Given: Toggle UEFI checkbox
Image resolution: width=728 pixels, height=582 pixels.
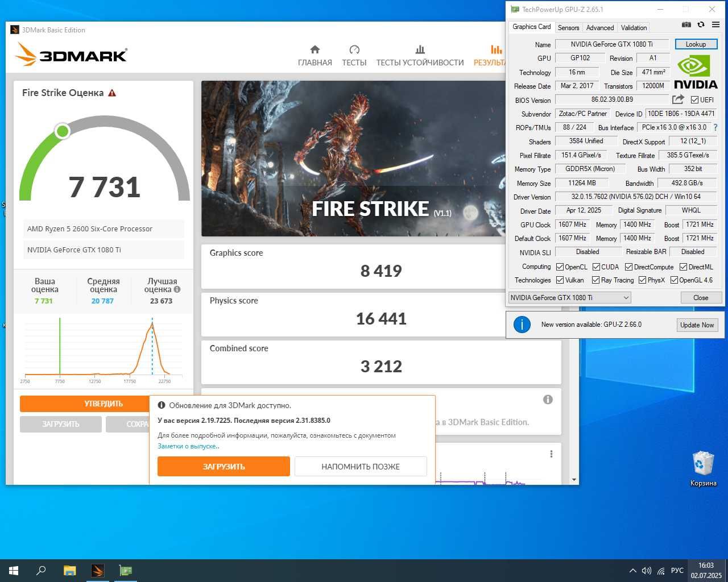Looking at the screenshot, I should [694, 100].
